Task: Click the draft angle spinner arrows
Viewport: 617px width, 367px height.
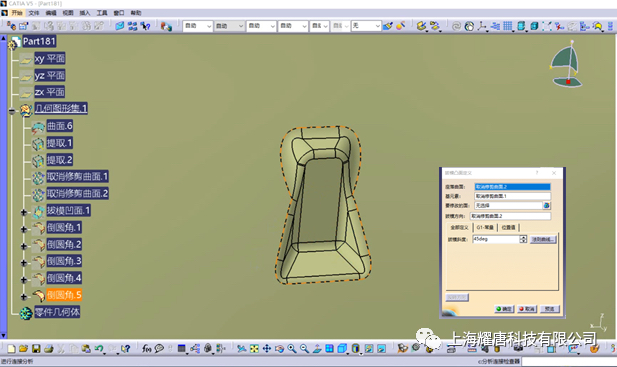Action: tap(523, 239)
